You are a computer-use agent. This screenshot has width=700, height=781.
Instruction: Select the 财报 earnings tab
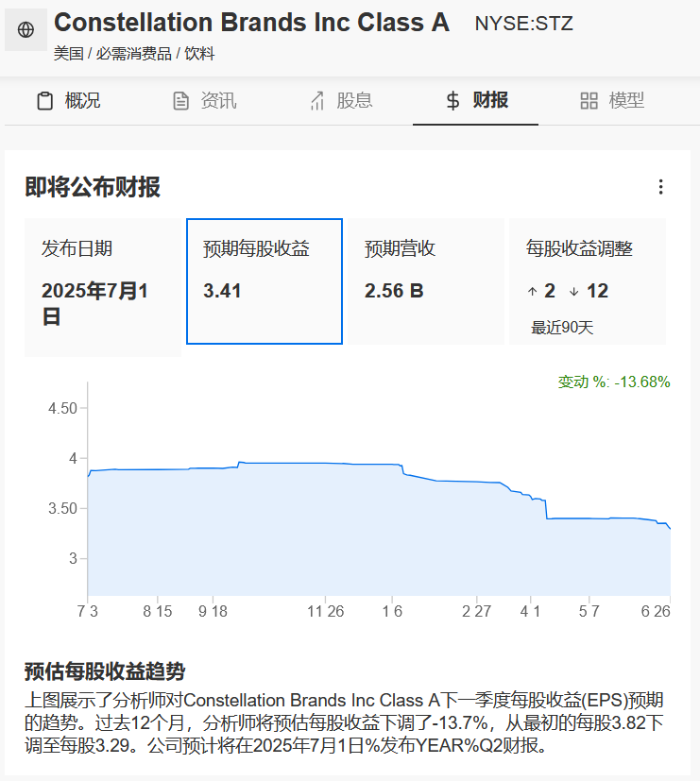(x=476, y=101)
